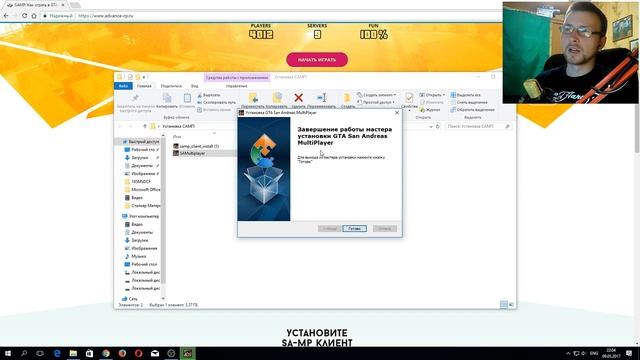Open the File (Файл) ribbon tab
The width and height of the screenshot is (640, 360).
123,86
